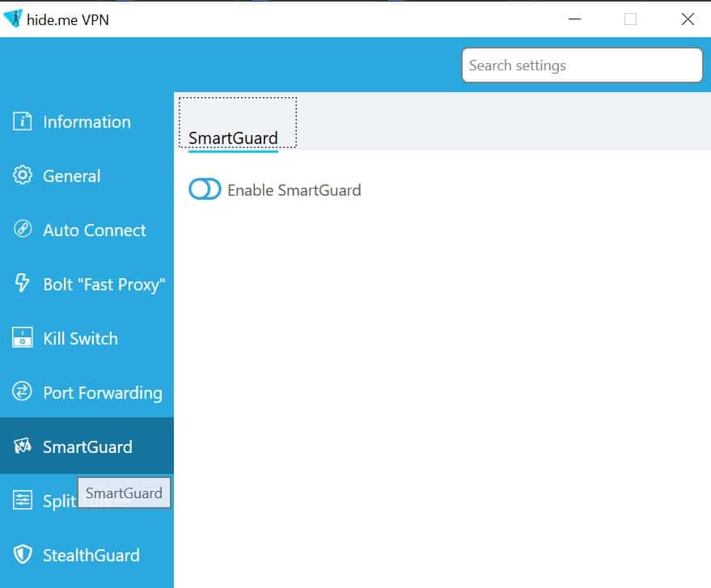The height and width of the screenshot is (588, 711).
Task: Minimize the hide.me VPN window
Action: click(x=574, y=19)
